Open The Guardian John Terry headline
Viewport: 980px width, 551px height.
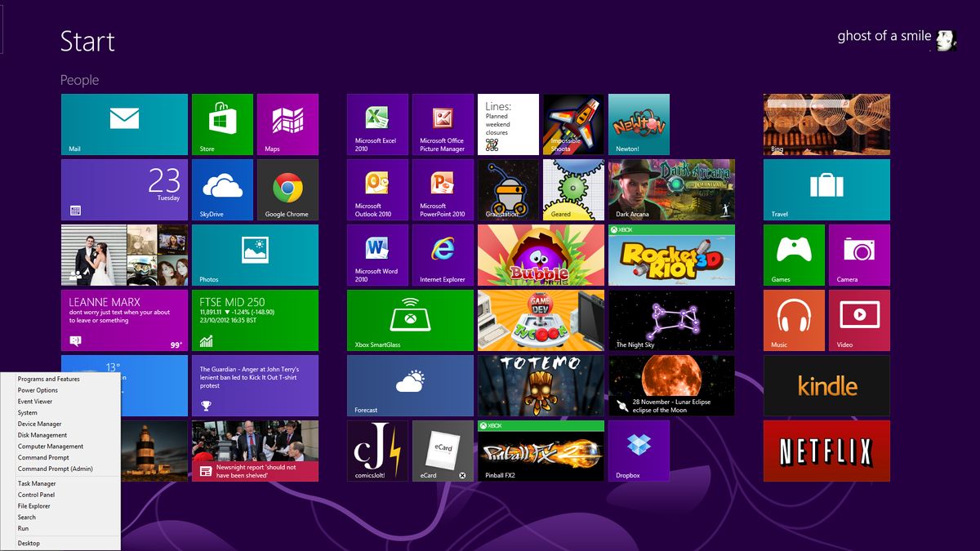point(255,385)
